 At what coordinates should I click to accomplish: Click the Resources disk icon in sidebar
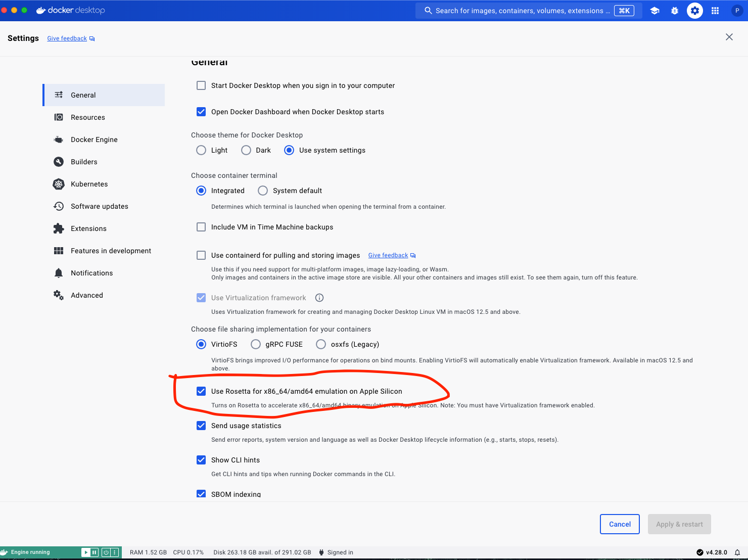coord(59,117)
